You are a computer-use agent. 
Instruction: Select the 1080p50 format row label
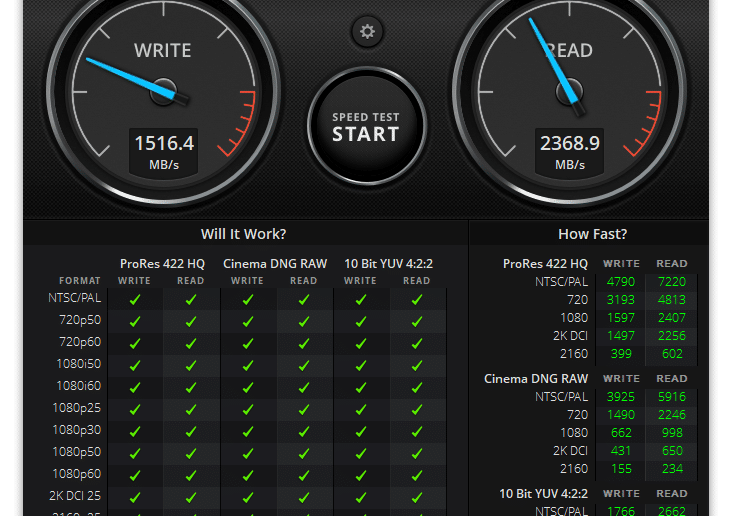(77, 452)
